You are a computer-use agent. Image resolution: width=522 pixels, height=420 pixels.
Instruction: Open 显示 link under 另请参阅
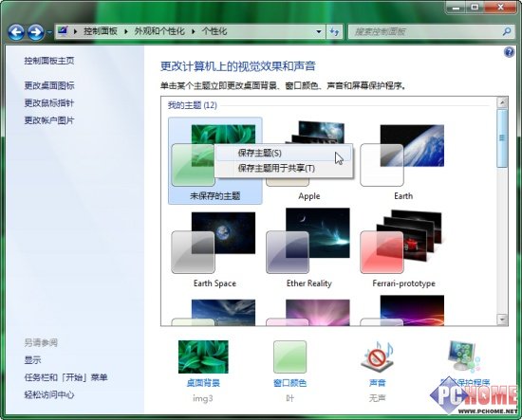(32, 360)
